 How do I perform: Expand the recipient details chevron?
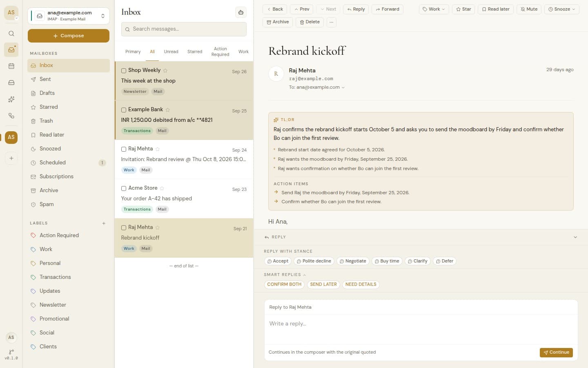[x=343, y=88]
